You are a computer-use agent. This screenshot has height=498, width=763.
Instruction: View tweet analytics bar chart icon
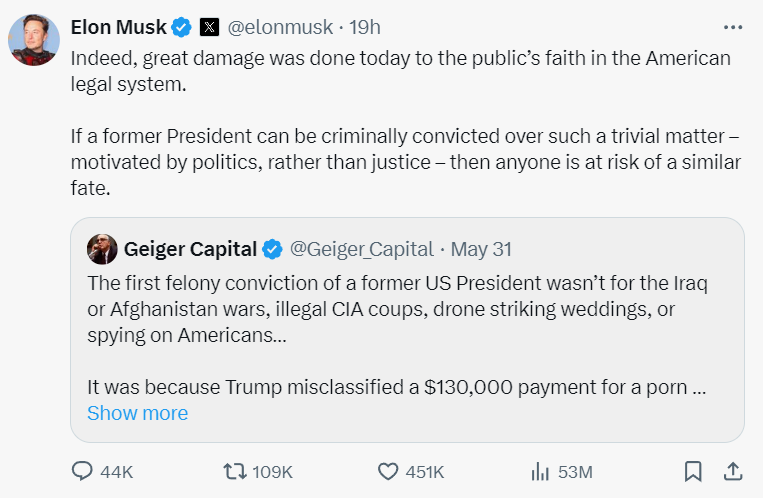(541, 471)
